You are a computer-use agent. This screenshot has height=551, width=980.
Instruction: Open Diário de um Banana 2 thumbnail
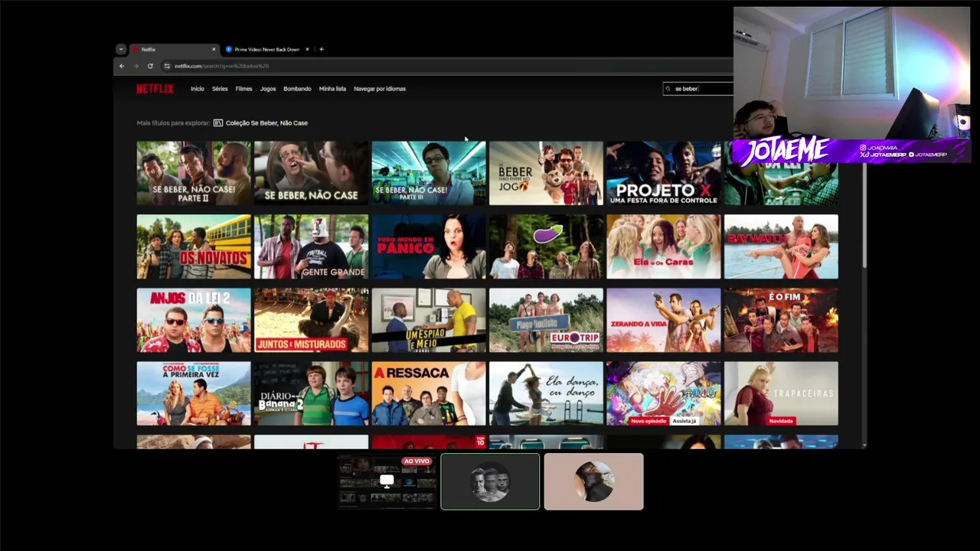pyautogui.click(x=311, y=393)
